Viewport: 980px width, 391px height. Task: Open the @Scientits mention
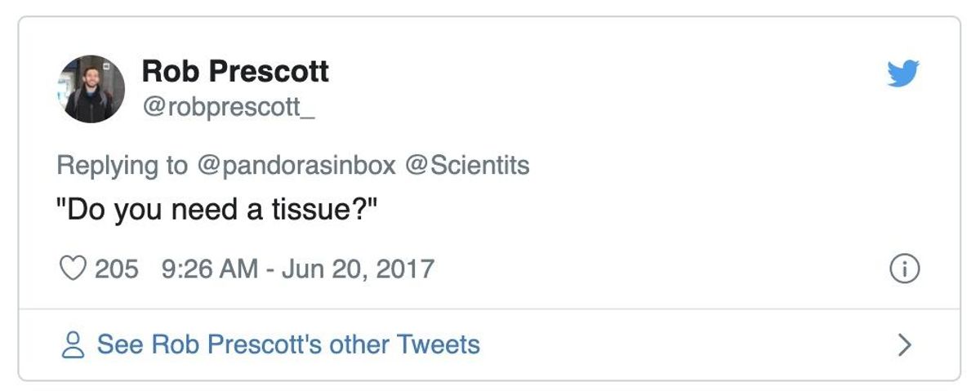pos(467,166)
